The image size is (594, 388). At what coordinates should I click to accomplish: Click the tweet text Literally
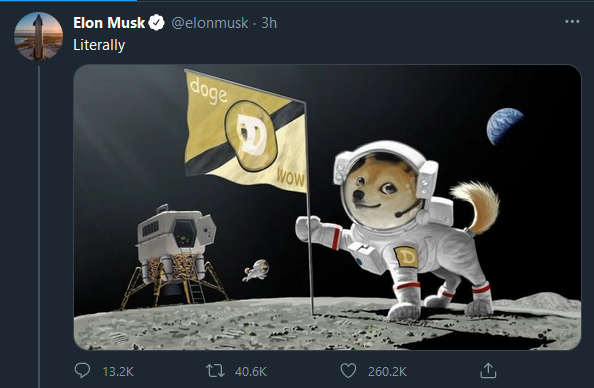[x=99, y=45]
